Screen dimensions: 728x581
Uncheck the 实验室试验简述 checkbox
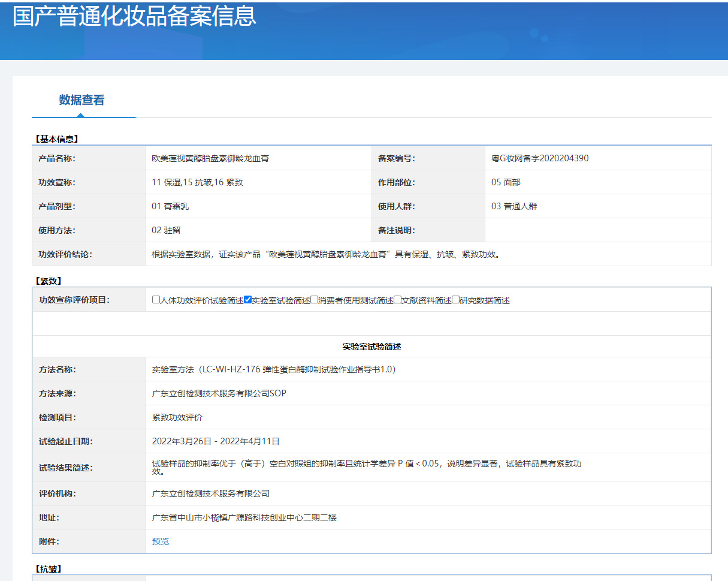click(247, 300)
